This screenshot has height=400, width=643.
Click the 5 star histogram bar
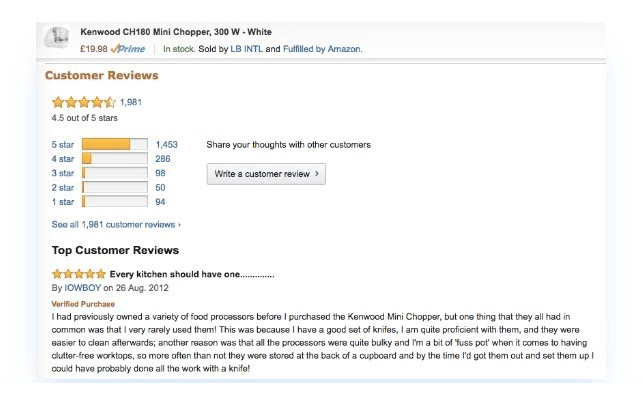[114, 145]
